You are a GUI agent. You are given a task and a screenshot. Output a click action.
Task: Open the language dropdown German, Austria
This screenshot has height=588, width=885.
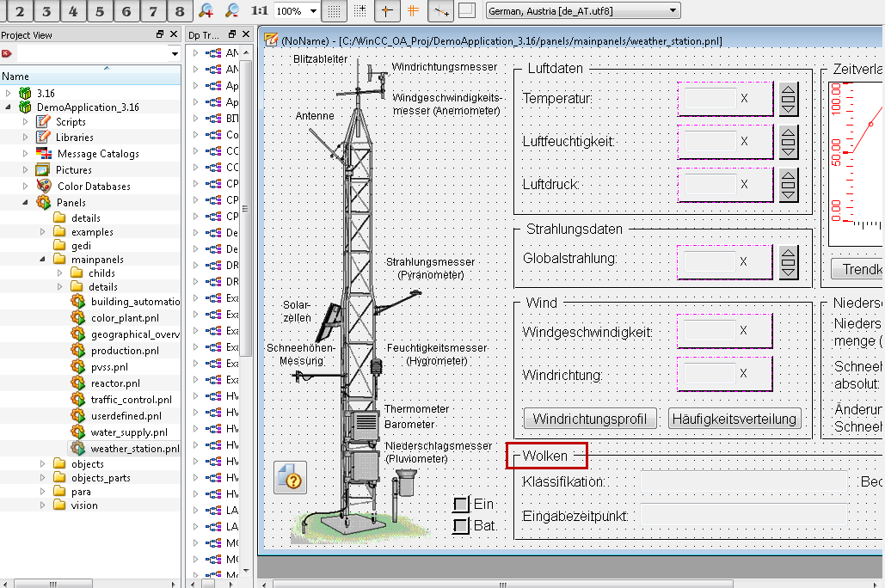(582, 11)
